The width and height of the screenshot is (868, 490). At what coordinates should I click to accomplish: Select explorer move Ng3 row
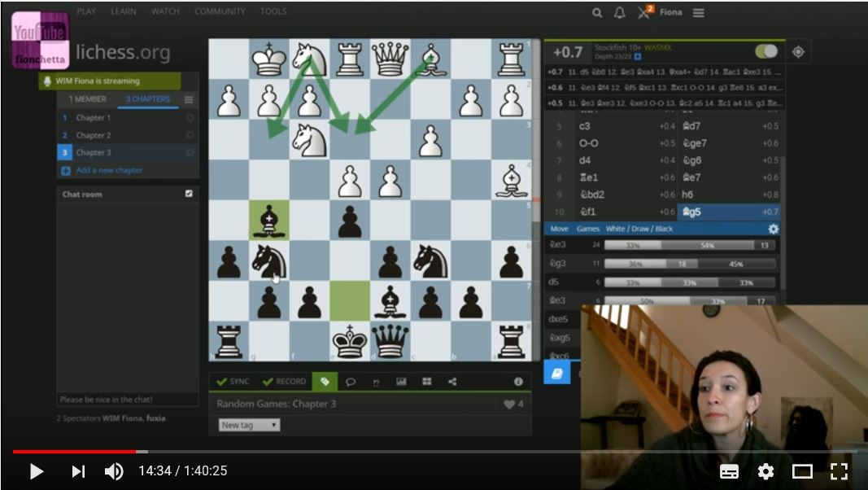[x=662, y=264]
